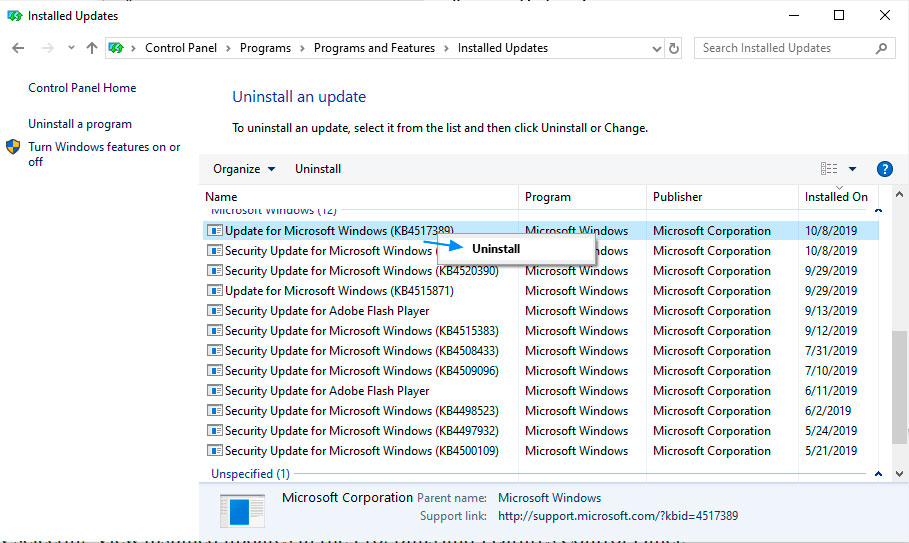Select Update for Microsoft Windows (KB4517389) row
The width and height of the screenshot is (909, 543).
tap(541, 231)
